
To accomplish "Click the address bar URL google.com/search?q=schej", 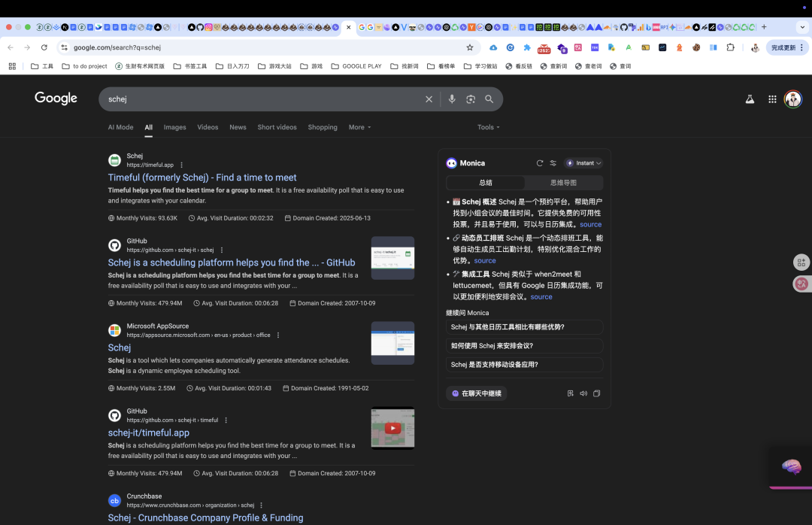I will [117, 47].
